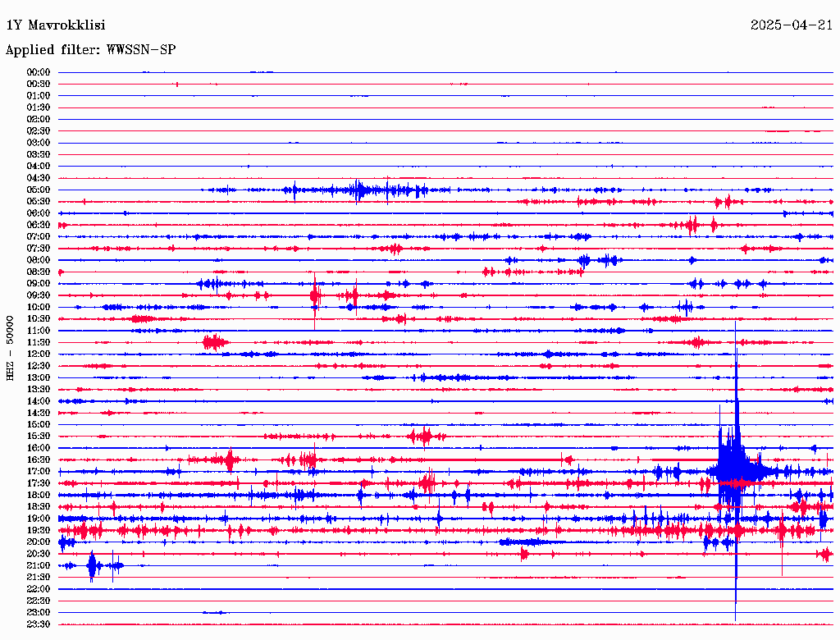Select the 21:00 time label
Screen dimensions: 840x640
[39, 566]
